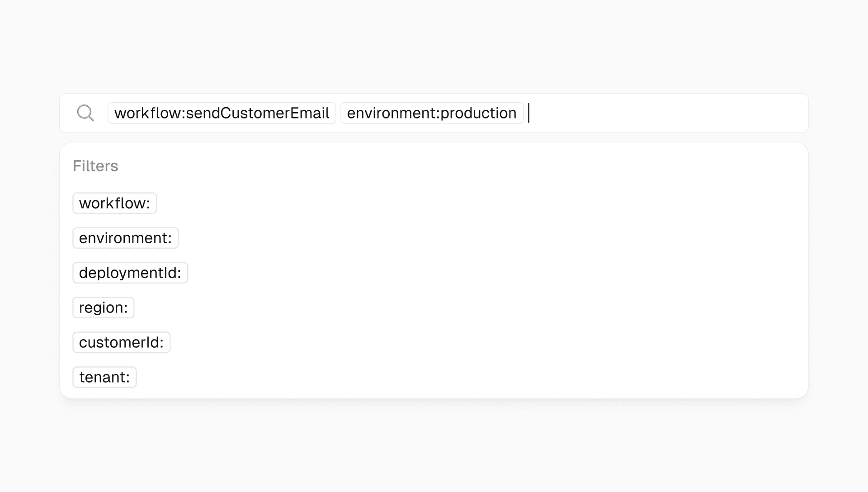Click the magnifying glass search icon
This screenshot has width=868, height=492.
85,113
